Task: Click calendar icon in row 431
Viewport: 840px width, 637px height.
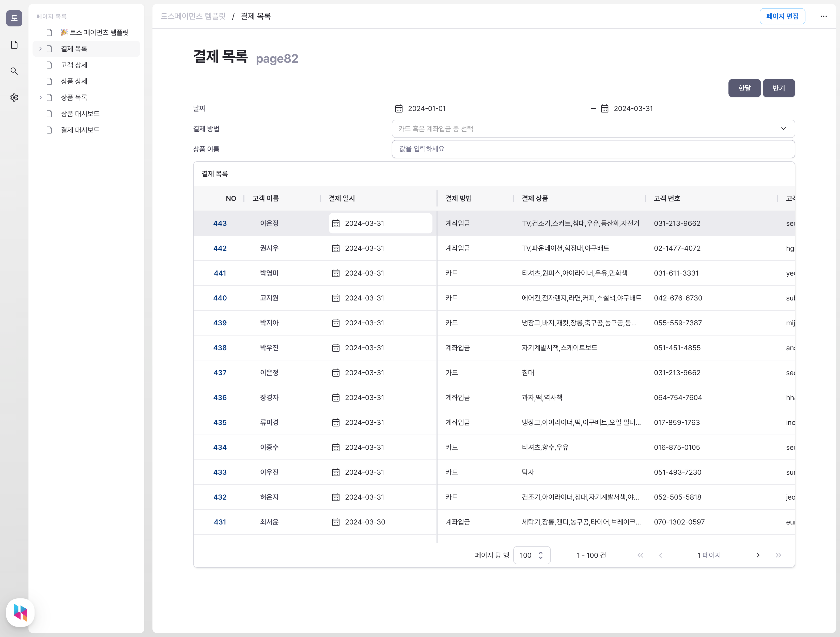Action: point(336,522)
